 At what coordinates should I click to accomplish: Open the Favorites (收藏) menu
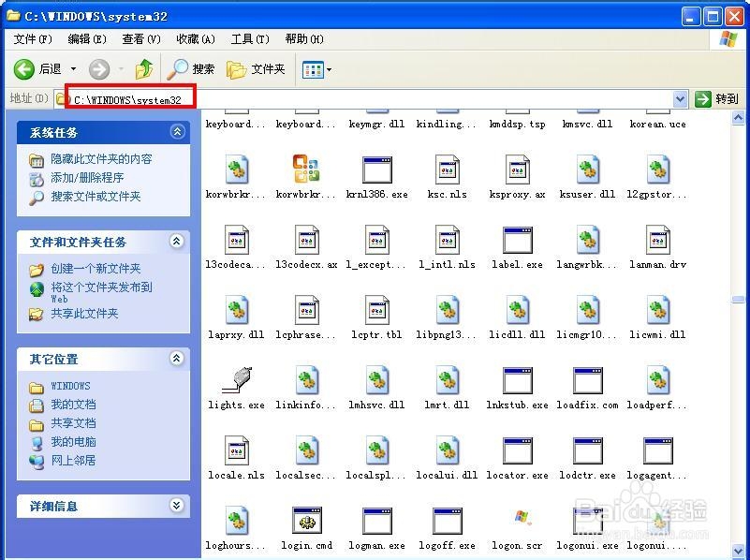point(196,38)
